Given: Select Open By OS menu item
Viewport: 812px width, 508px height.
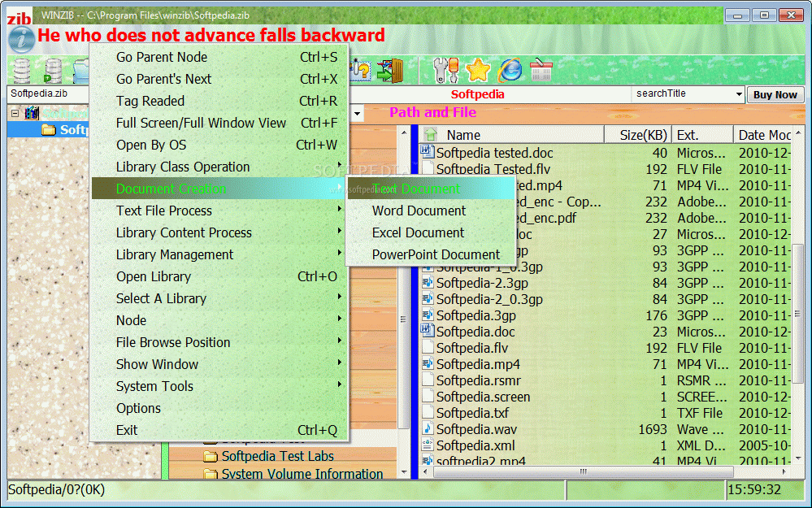Looking at the screenshot, I should (219, 145).
